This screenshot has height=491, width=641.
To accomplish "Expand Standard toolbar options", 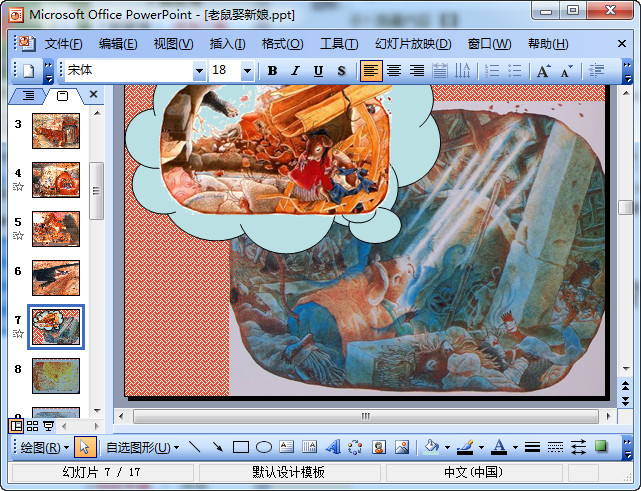I will 48,71.
